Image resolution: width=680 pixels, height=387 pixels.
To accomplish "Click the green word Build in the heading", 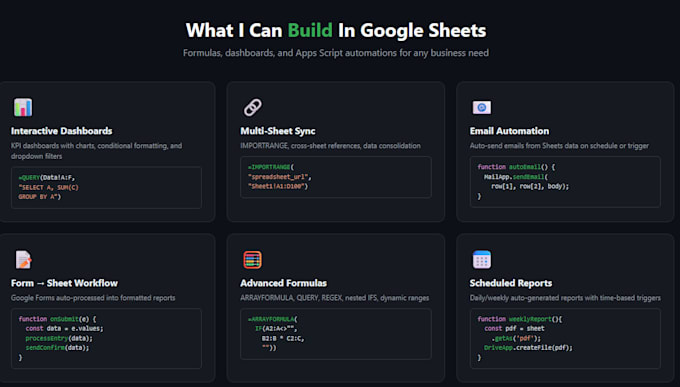I will pyautogui.click(x=310, y=30).
